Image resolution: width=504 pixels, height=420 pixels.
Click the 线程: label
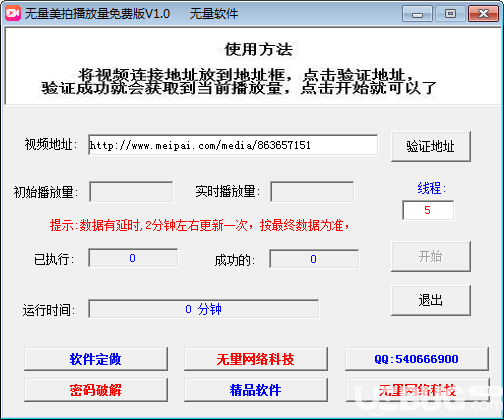pyautogui.click(x=432, y=188)
